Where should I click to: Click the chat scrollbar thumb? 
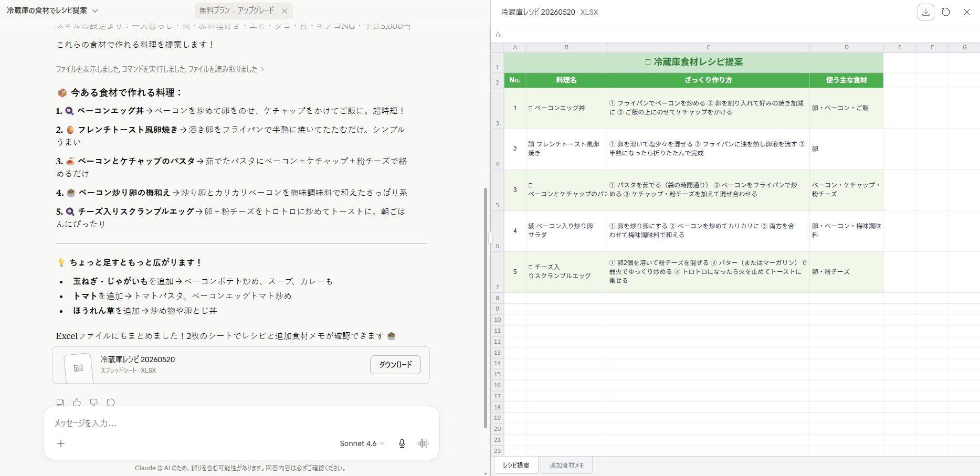(x=486, y=308)
